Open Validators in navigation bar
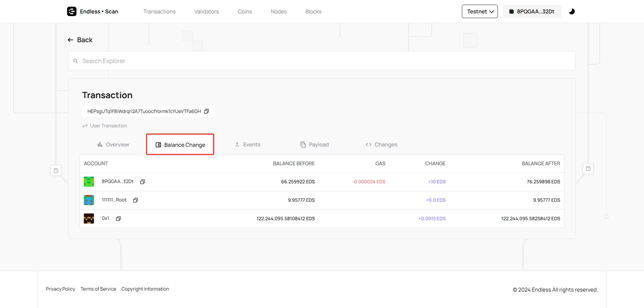 (206, 12)
